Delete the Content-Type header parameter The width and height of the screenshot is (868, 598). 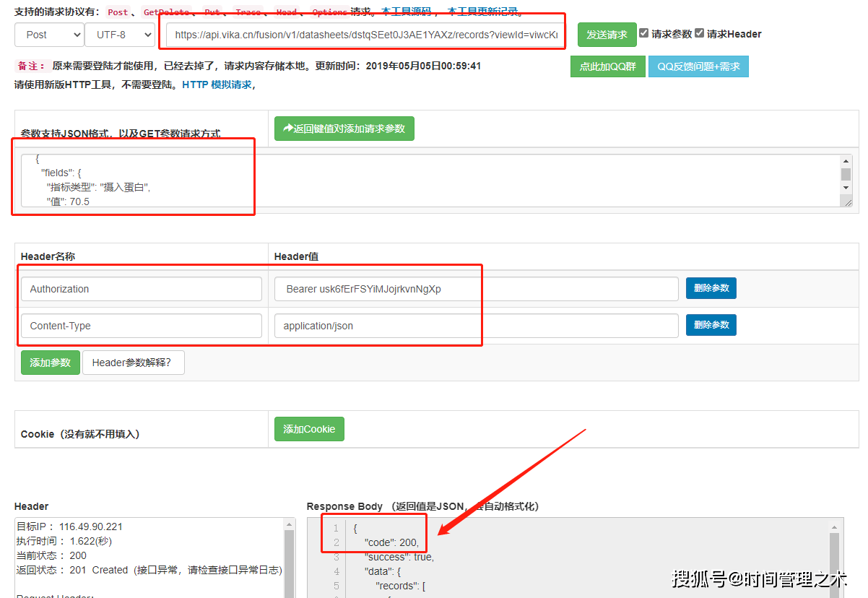(711, 325)
